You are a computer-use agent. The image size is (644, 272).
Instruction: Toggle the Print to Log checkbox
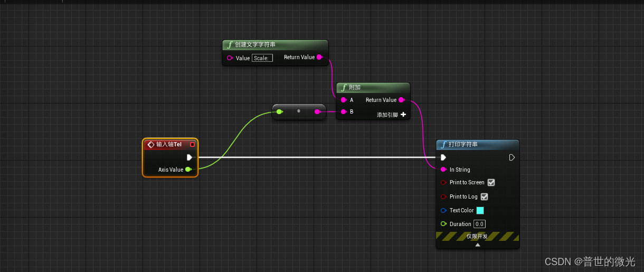coord(485,196)
